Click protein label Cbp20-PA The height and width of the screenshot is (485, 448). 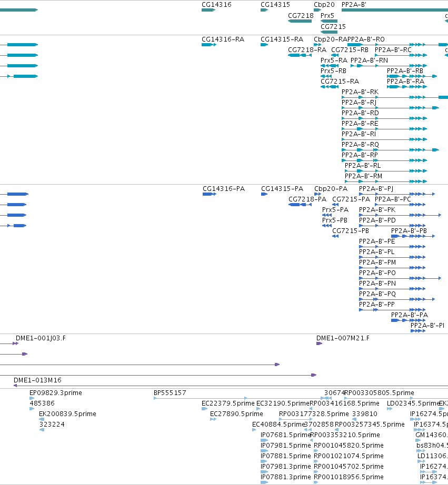point(331,189)
